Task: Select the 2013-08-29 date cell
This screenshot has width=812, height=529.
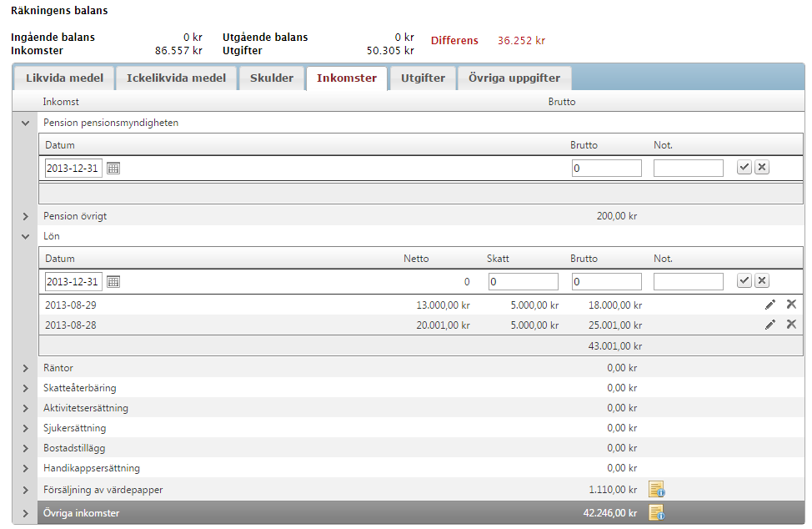Action: pyautogui.click(x=70, y=305)
